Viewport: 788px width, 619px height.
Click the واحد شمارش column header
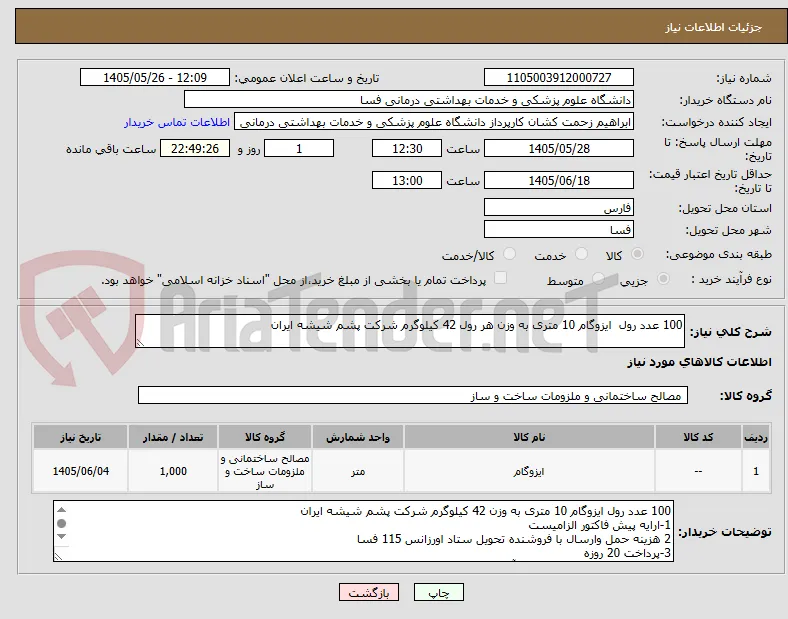coord(358,437)
